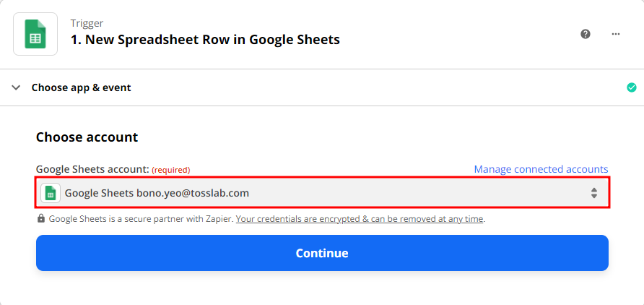Open the credentials are encrypted link
The image size is (644, 305).
(360, 218)
